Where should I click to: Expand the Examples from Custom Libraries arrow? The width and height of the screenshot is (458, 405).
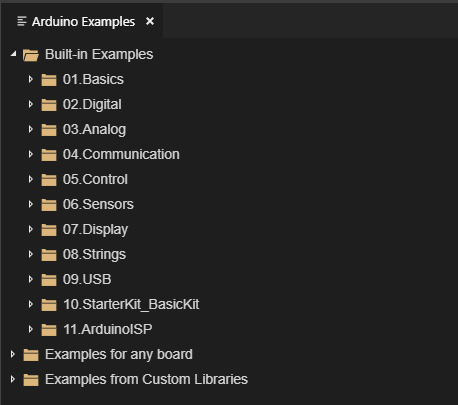(x=13, y=379)
